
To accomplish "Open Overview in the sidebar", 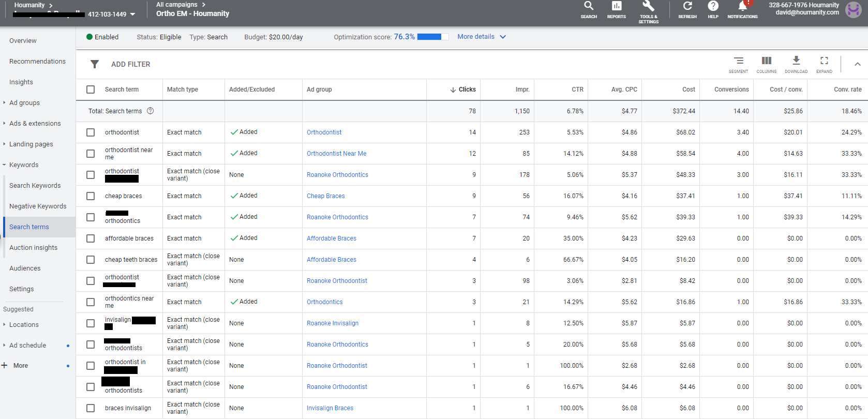I will [x=23, y=40].
